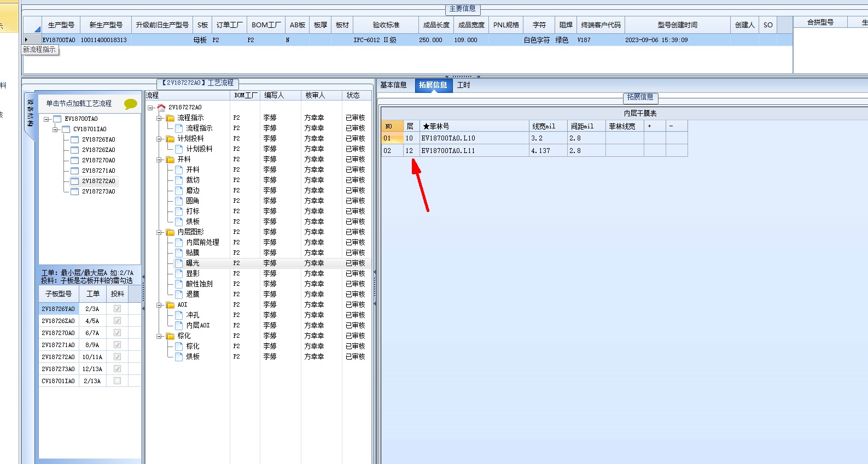Click the node icon of 2V18726ZA0 in structure tree
The height and width of the screenshot is (464, 868).
[75, 150]
